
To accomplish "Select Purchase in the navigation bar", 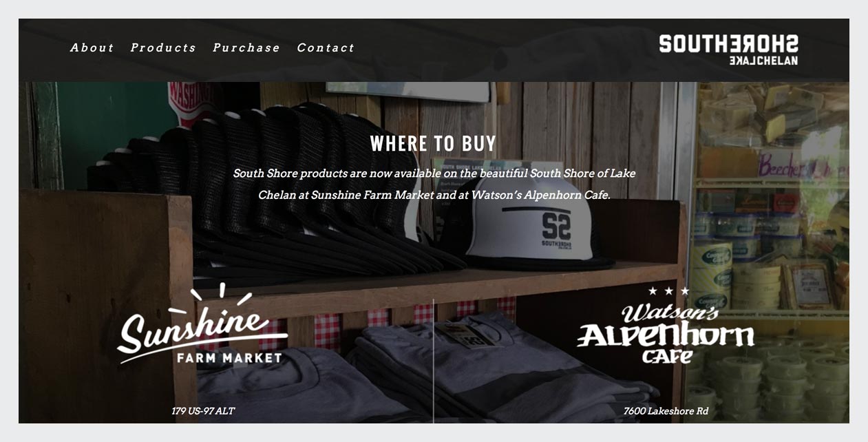I will (246, 48).
